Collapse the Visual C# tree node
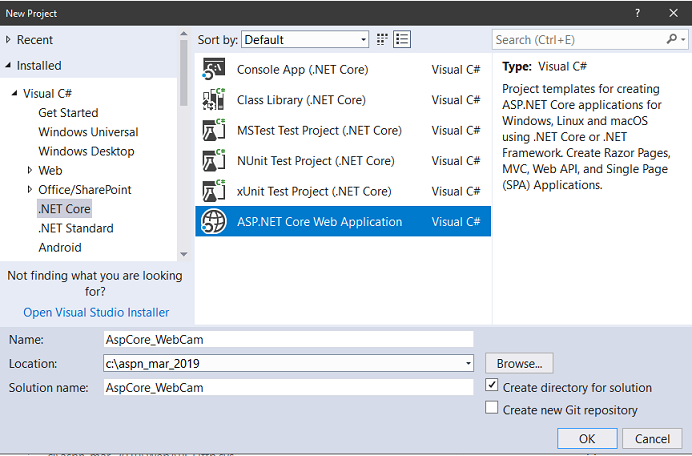Viewport: 692px width, 456px height. click(15, 93)
